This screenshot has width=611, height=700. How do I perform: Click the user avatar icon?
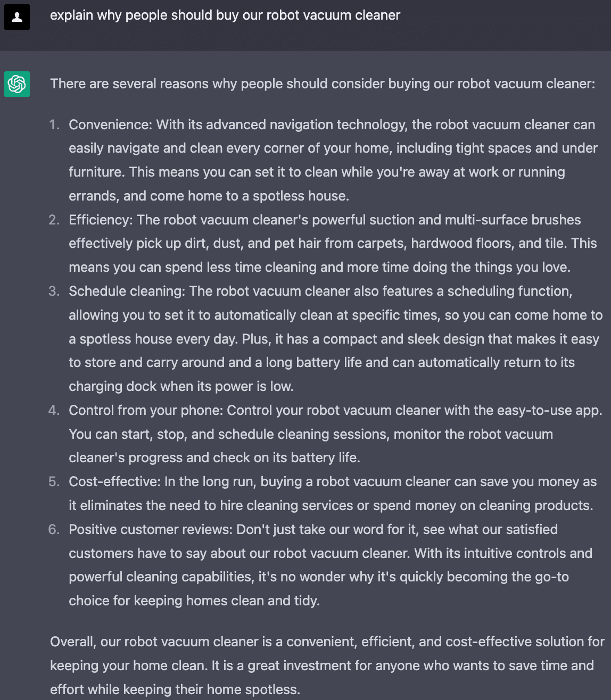pyautogui.click(x=17, y=17)
